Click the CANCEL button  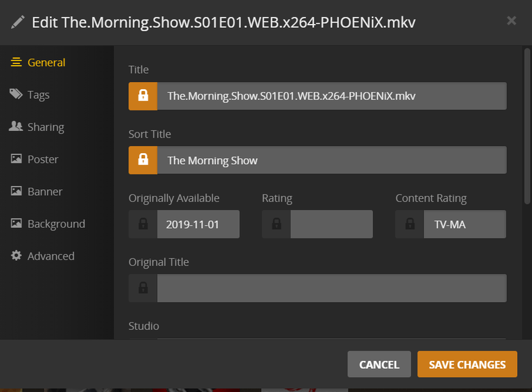point(379,364)
